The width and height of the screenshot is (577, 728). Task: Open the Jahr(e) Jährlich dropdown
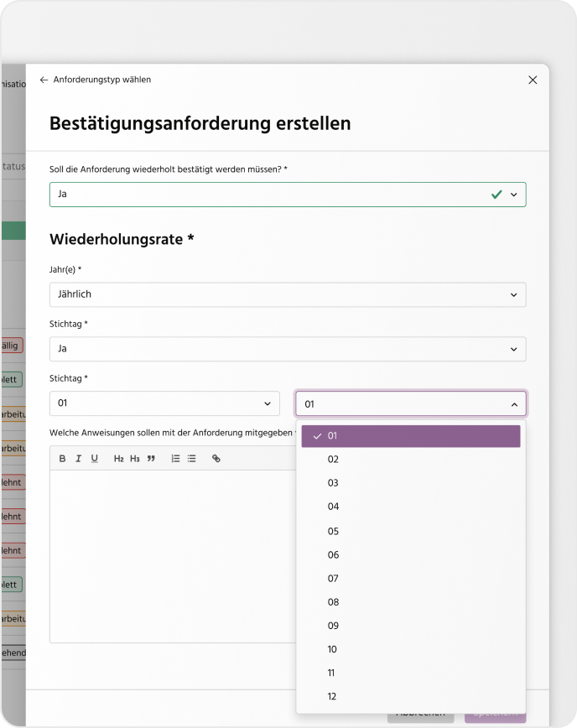[288, 295]
